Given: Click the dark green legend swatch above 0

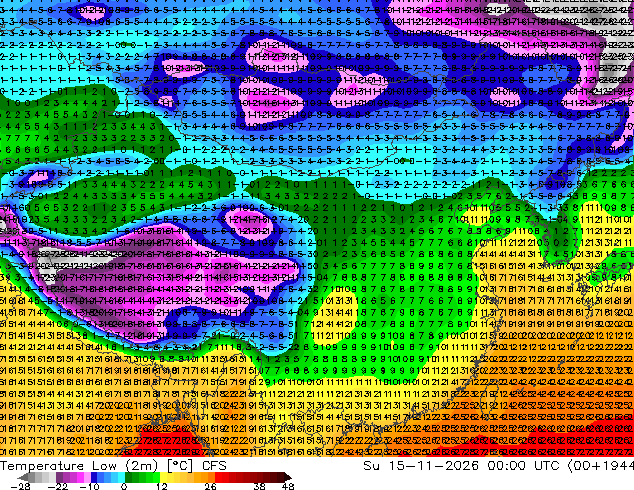Looking at the screenshot, I should pos(128,477).
